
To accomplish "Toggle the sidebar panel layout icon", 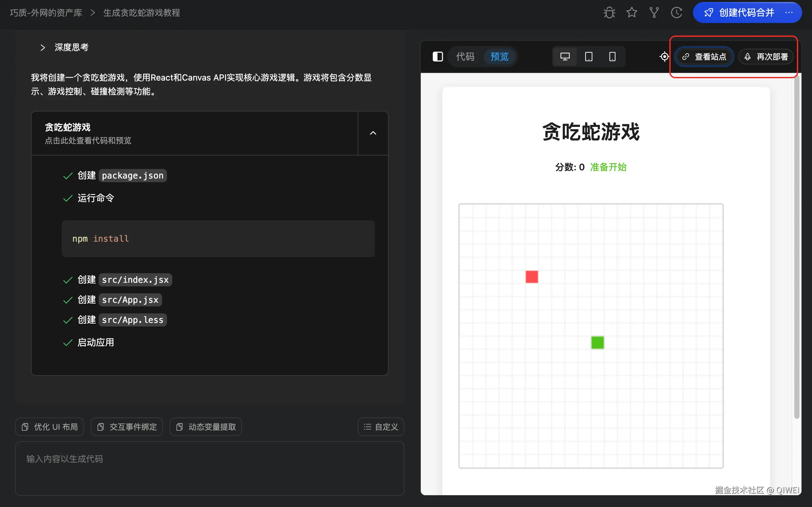I will (438, 57).
